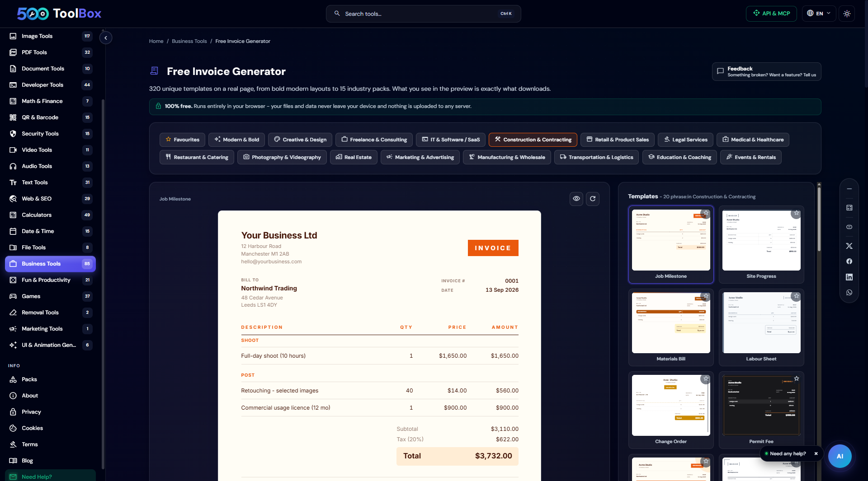Switch to the Education & Coaching tab
The image size is (868, 481).
point(679,157)
